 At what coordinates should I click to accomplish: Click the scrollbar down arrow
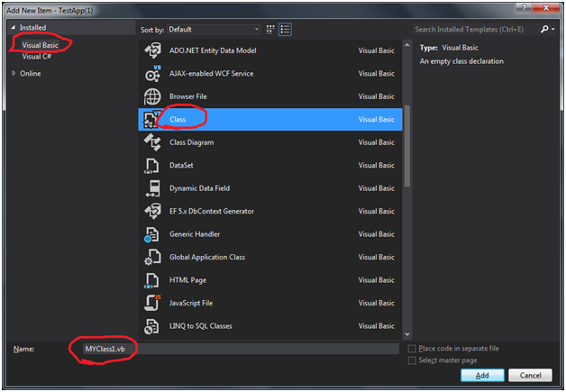407,334
